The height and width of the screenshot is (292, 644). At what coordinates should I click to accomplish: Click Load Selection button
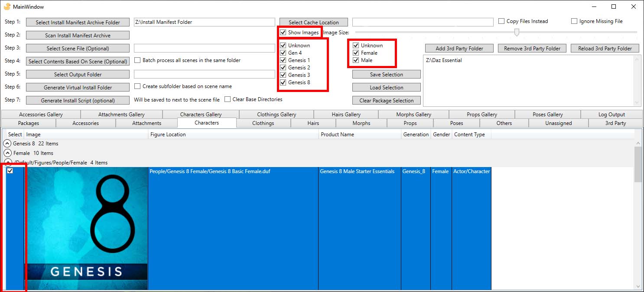point(387,87)
